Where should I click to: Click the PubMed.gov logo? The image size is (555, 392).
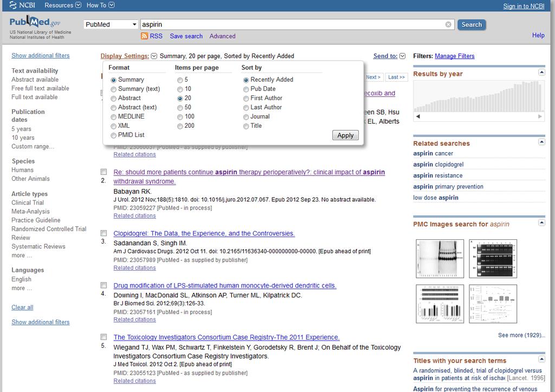[35, 22]
